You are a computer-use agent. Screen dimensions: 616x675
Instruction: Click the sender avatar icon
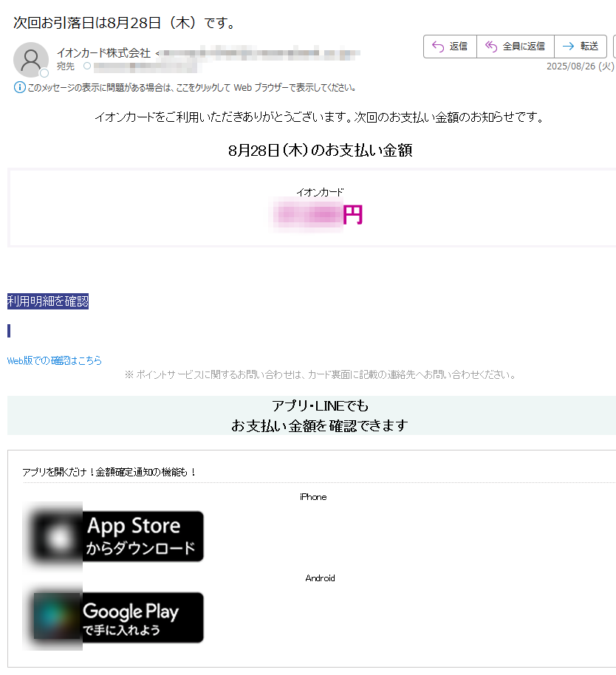pyautogui.click(x=30, y=59)
